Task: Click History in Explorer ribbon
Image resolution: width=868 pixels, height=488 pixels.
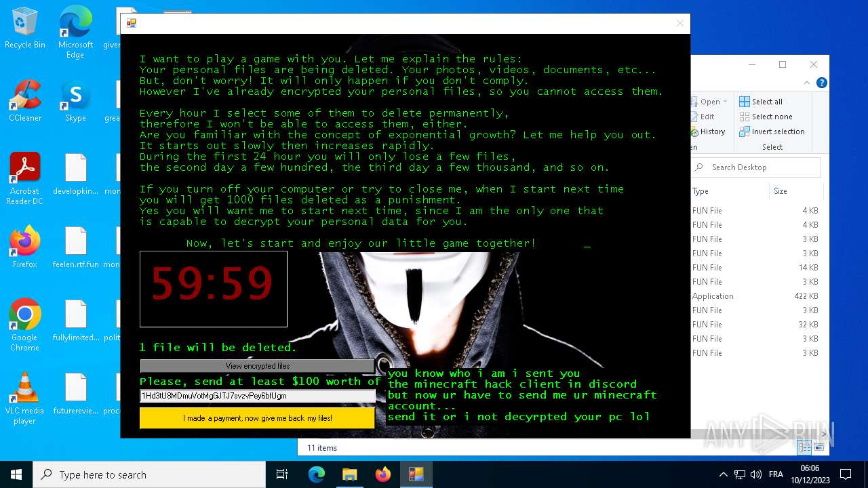Action: coord(708,131)
